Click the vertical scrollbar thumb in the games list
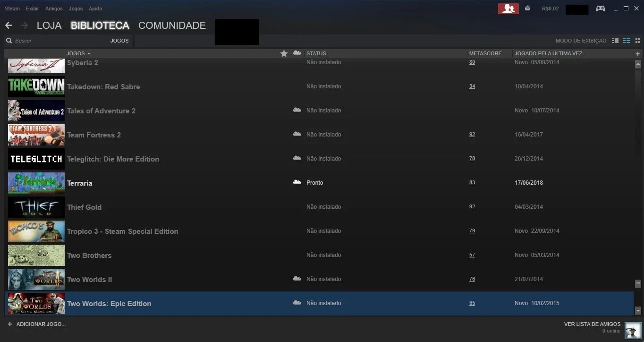This screenshot has height=342, width=644. click(638, 283)
